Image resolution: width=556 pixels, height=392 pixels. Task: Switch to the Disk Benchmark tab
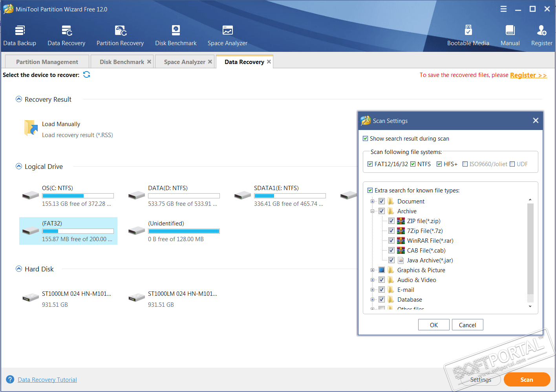click(122, 62)
